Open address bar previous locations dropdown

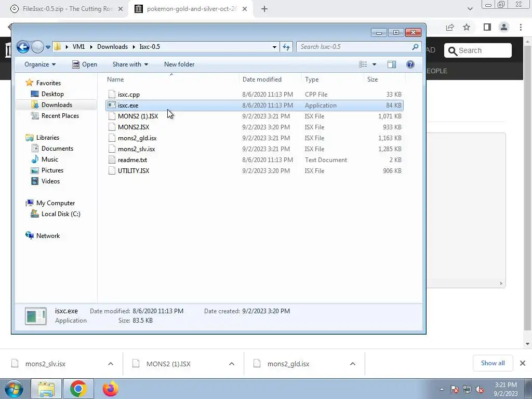(x=274, y=47)
